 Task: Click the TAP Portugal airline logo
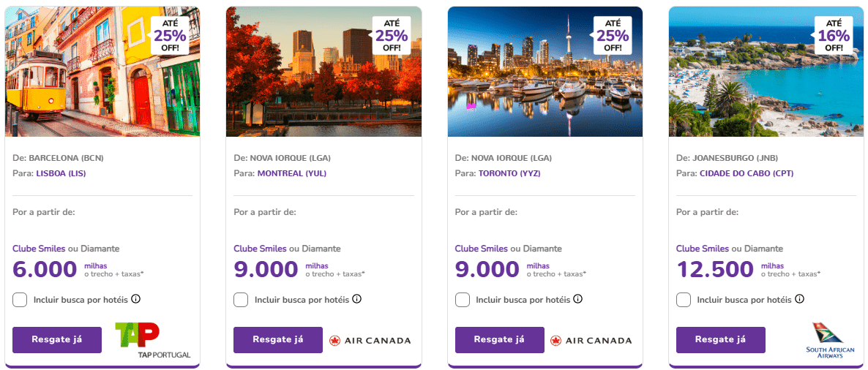coord(152,339)
